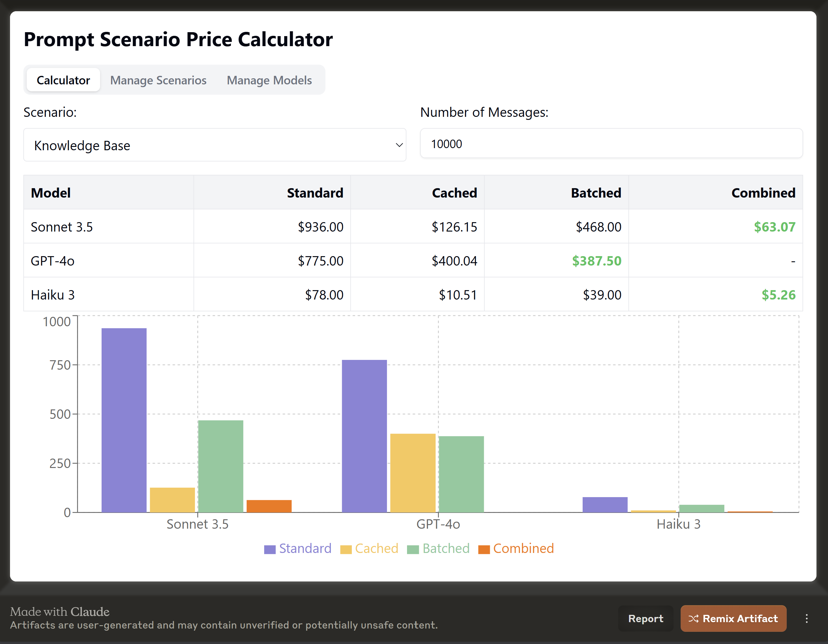
Task: Click the green Batched legend square
Action: [412, 549]
